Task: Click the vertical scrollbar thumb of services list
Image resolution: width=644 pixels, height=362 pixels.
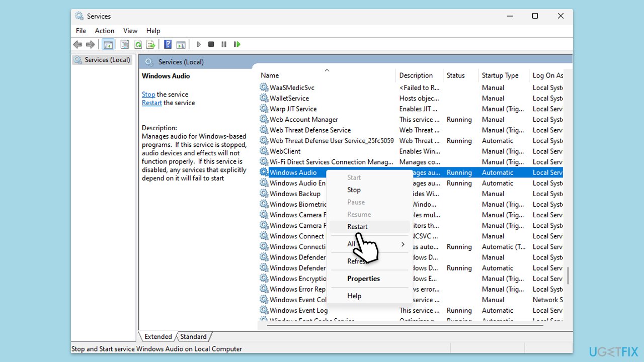Action: click(568, 276)
